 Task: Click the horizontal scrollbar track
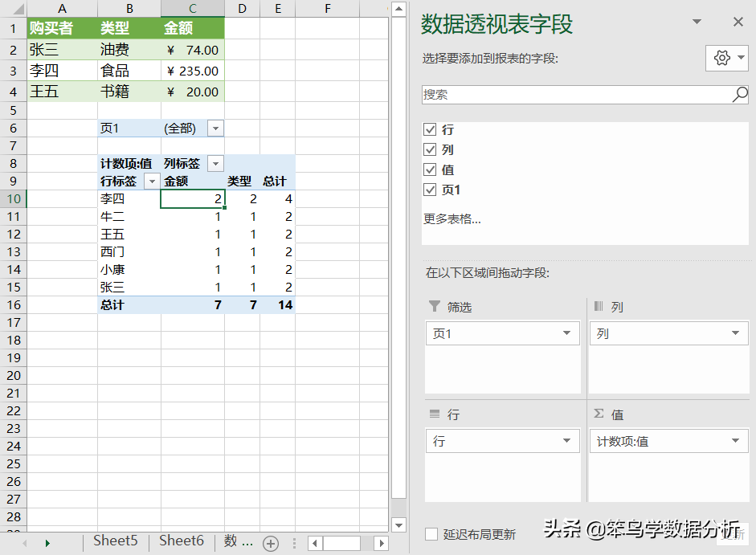click(x=366, y=544)
